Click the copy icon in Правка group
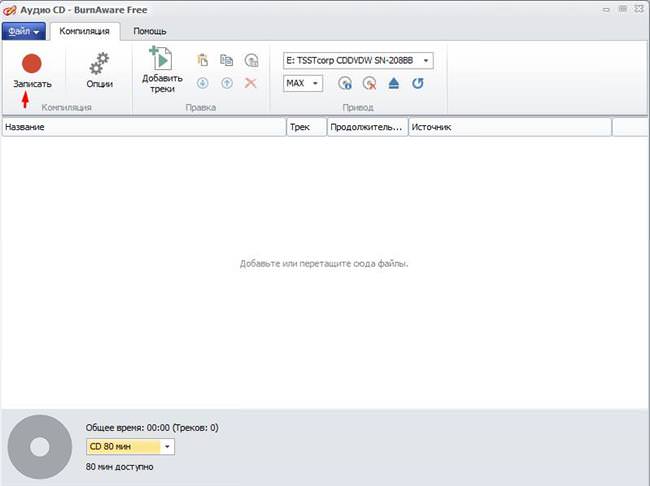The width and height of the screenshot is (650, 486). coord(226,60)
